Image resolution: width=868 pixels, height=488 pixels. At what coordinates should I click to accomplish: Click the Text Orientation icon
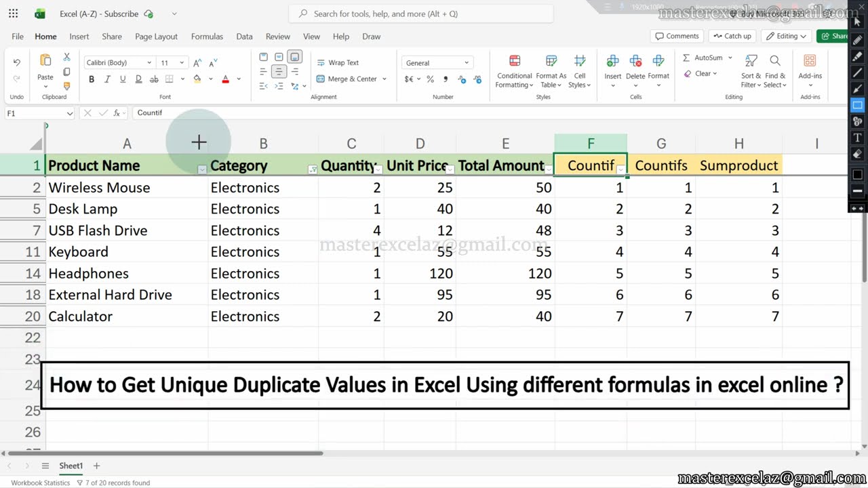(x=294, y=86)
